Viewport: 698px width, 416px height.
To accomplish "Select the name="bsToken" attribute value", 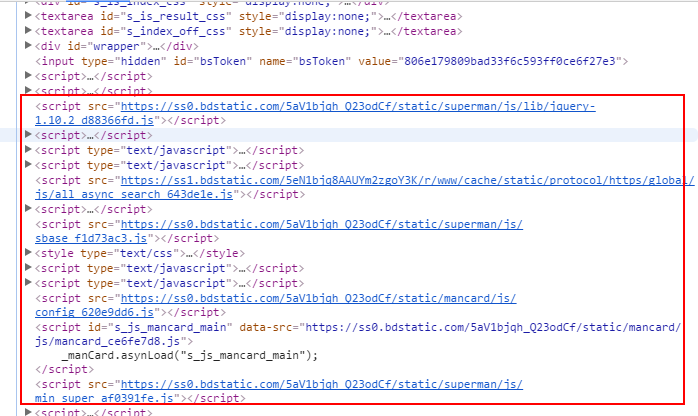I will [x=322, y=61].
